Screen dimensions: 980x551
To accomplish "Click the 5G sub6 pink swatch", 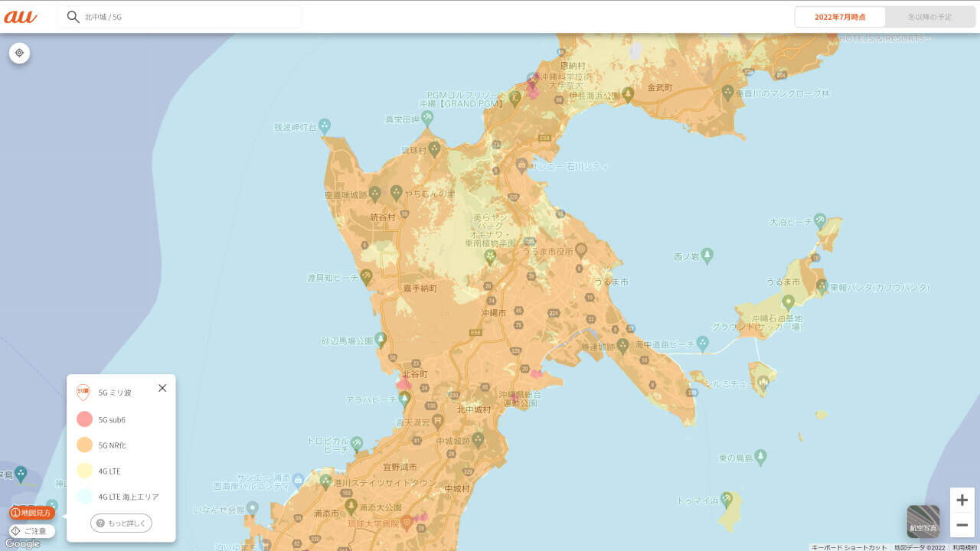I will click(x=84, y=419).
